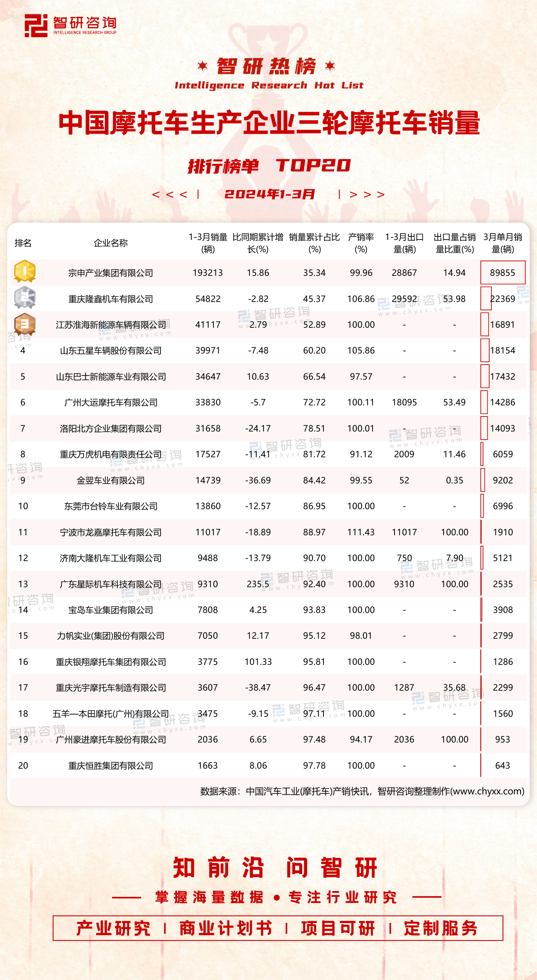
Task: Click 山东五星车辆股份有限公司 company name
Action: (x=111, y=351)
